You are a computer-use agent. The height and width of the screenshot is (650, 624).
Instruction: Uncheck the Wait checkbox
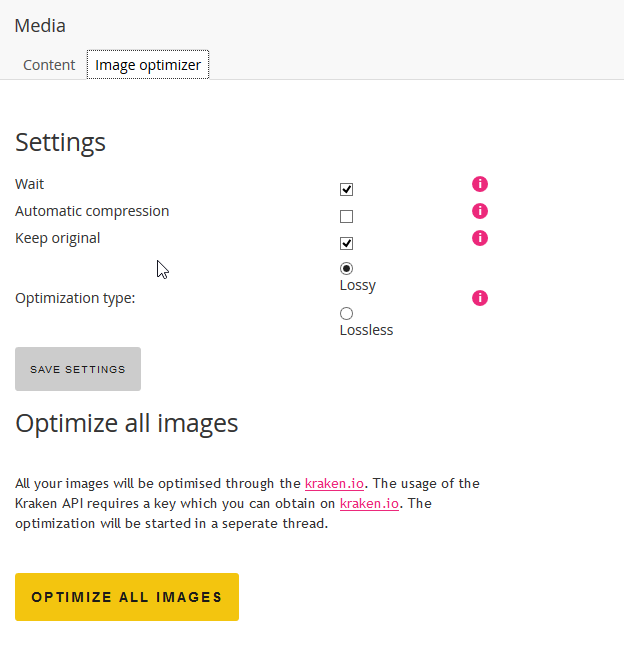[x=346, y=189]
